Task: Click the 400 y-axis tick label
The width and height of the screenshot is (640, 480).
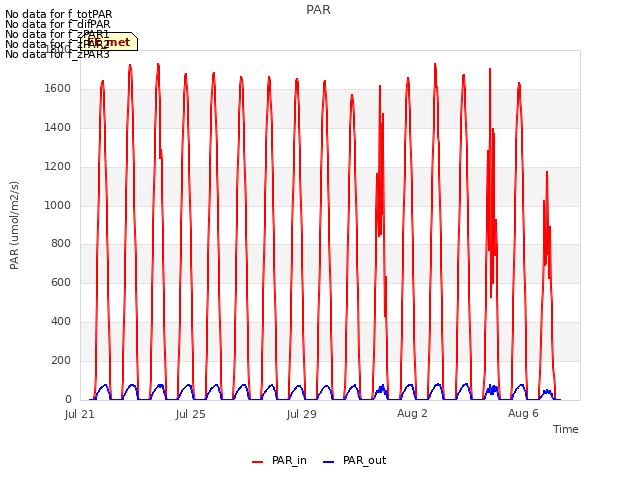Action: click(61, 322)
